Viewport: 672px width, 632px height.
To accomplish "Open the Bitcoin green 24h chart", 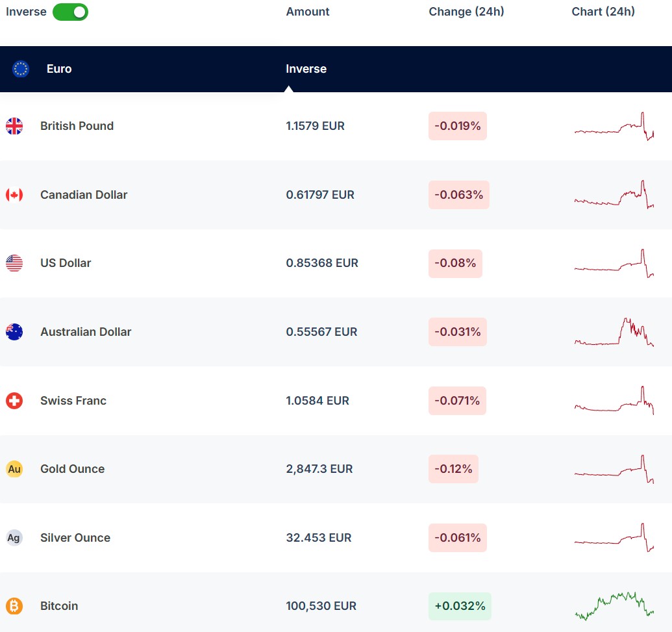I will click(x=614, y=605).
